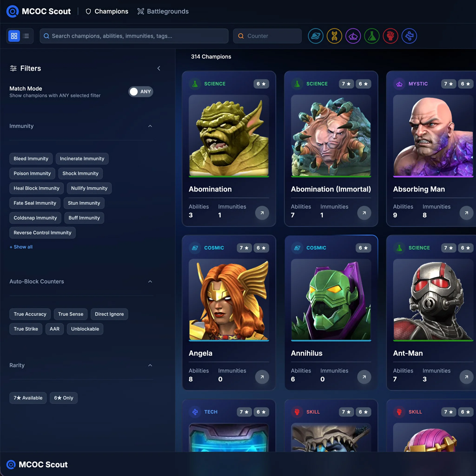
Task: Open Absorbing Man details arrow
Action: coord(466,213)
